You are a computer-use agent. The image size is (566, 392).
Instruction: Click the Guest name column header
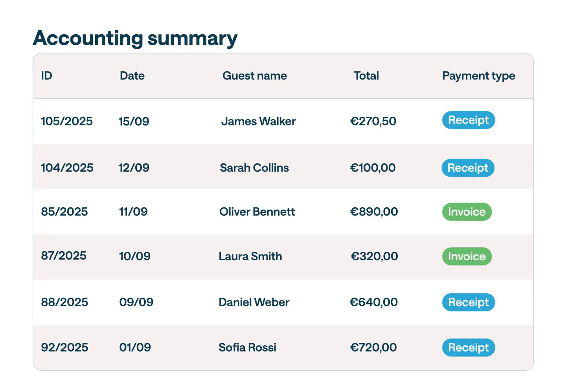[254, 75]
